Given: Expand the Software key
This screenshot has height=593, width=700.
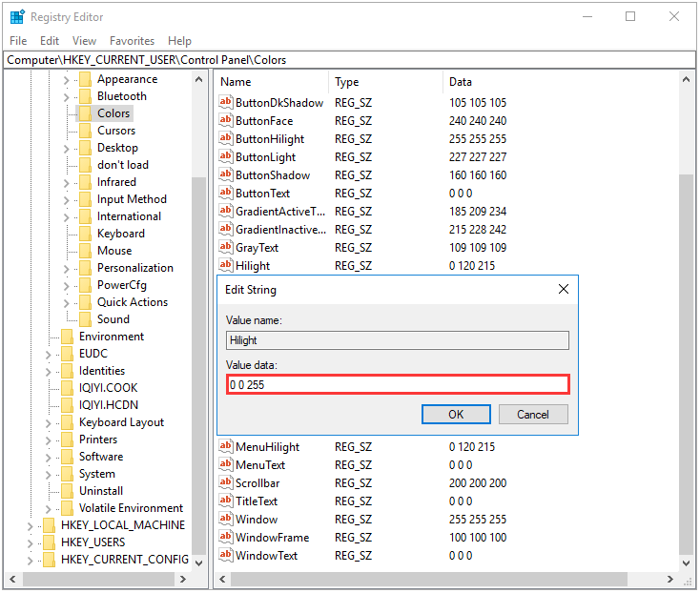Looking at the screenshot, I should (x=49, y=458).
